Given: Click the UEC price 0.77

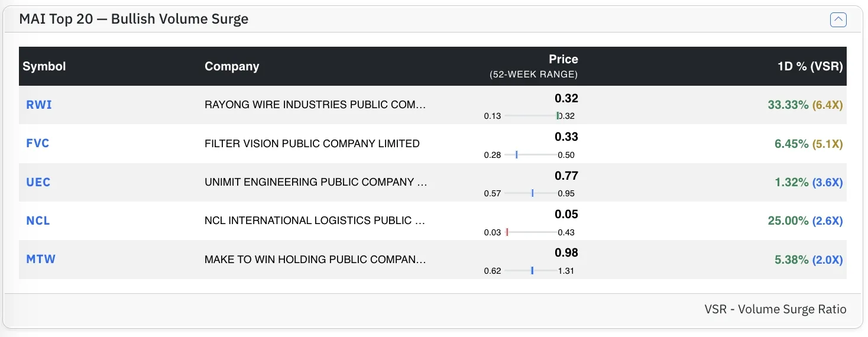Looking at the screenshot, I should click(x=566, y=176).
